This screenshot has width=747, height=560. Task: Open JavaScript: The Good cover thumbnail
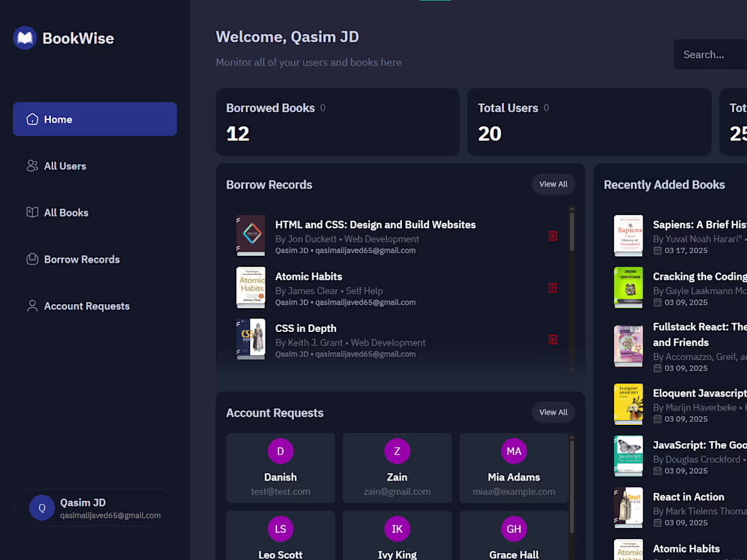click(x=628, y=455)
